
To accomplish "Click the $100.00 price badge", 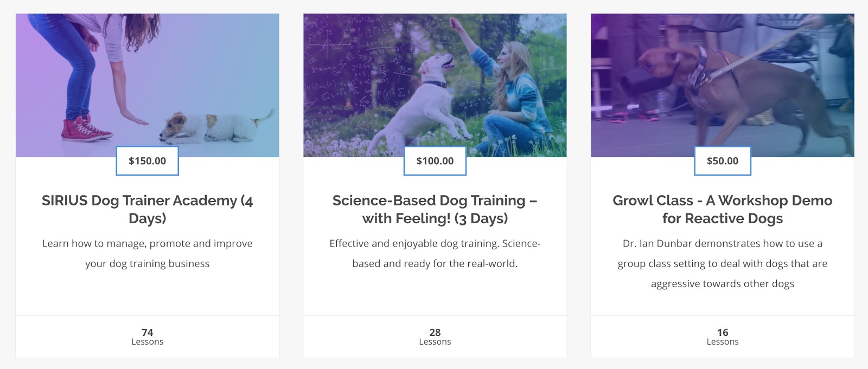I will (x=435, y=161).
